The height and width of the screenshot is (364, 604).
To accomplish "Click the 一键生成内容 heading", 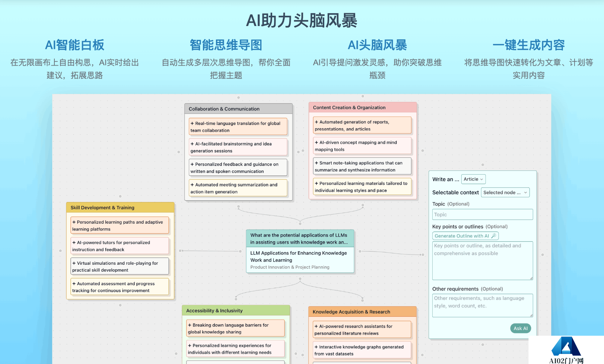I will pyautogui.click(x=528, y=45).
